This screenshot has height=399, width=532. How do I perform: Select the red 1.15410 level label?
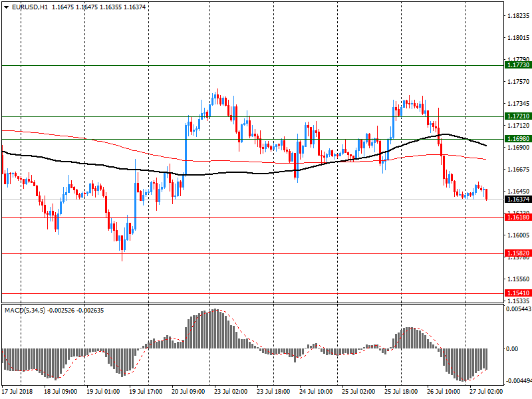pyautogui.click(x=518, y=293)
